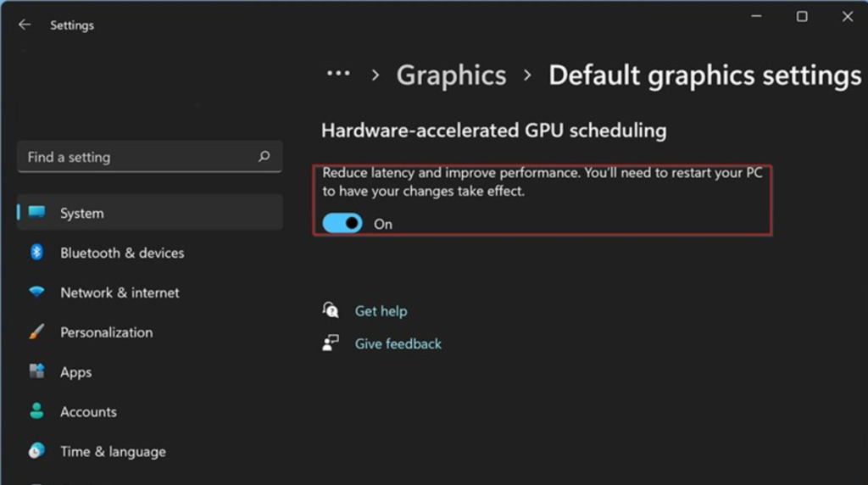
Task: Go to the Graphics breadcrumb
Action: pos(451,75)
